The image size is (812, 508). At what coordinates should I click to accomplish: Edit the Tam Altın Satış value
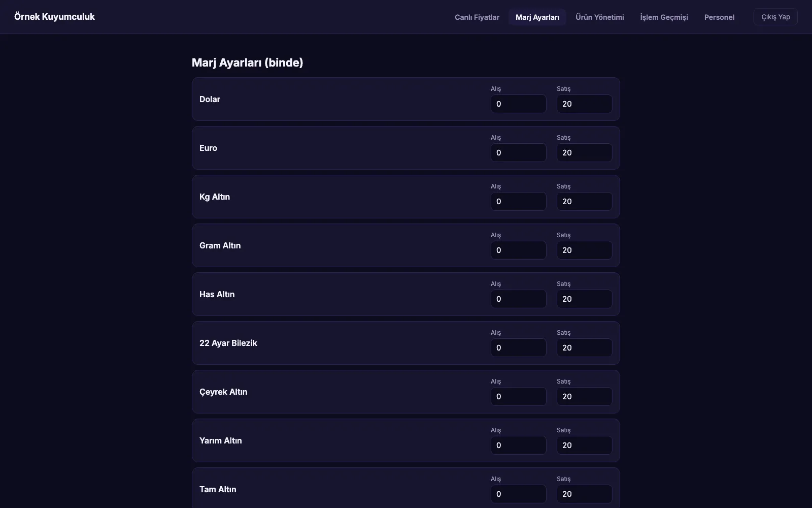[584, 494]
